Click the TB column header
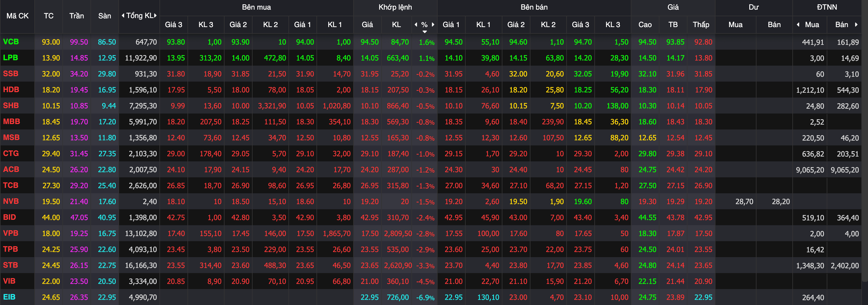The width and height of the screenshot is (868, 305). tap(673, 25)
